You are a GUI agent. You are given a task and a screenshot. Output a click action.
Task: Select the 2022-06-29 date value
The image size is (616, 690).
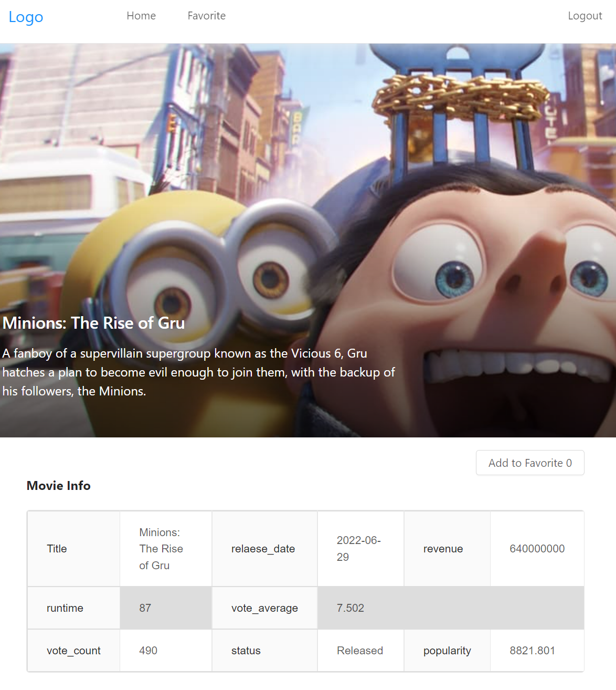click(x=360, y=549)
